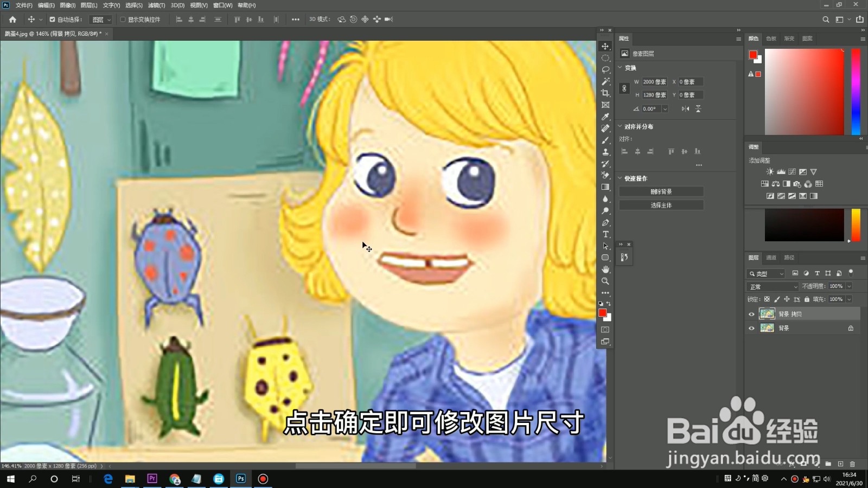
Task: Select the Pen tool
Action: [605, 222]
